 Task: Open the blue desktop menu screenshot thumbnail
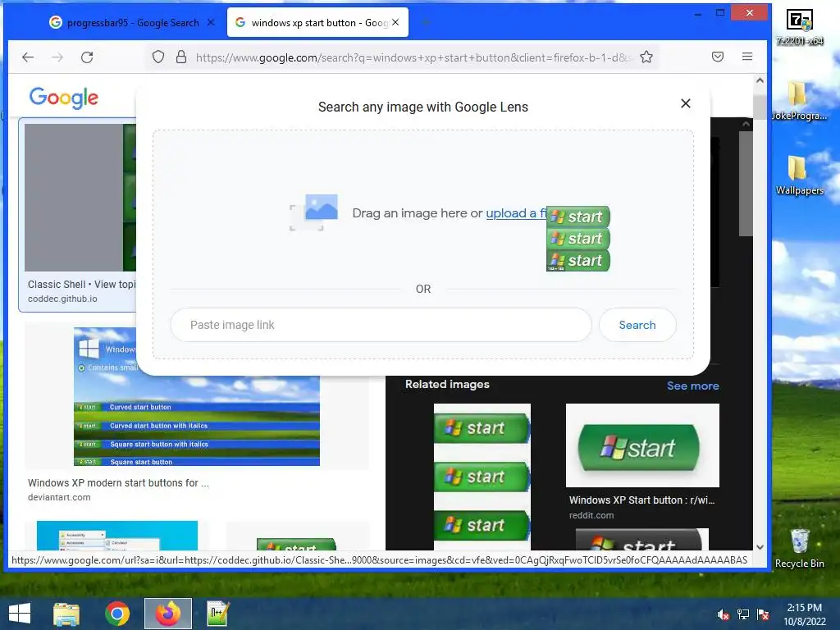116,535
